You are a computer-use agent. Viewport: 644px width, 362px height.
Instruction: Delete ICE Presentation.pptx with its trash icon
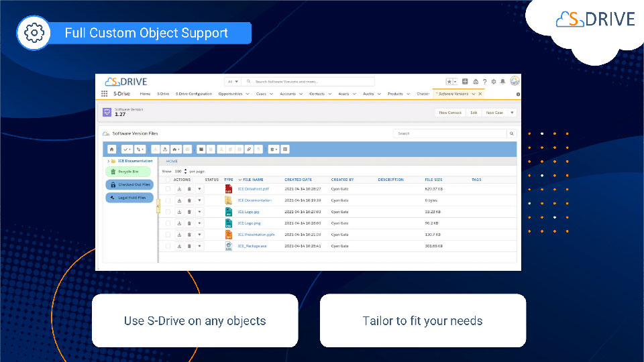189,235
